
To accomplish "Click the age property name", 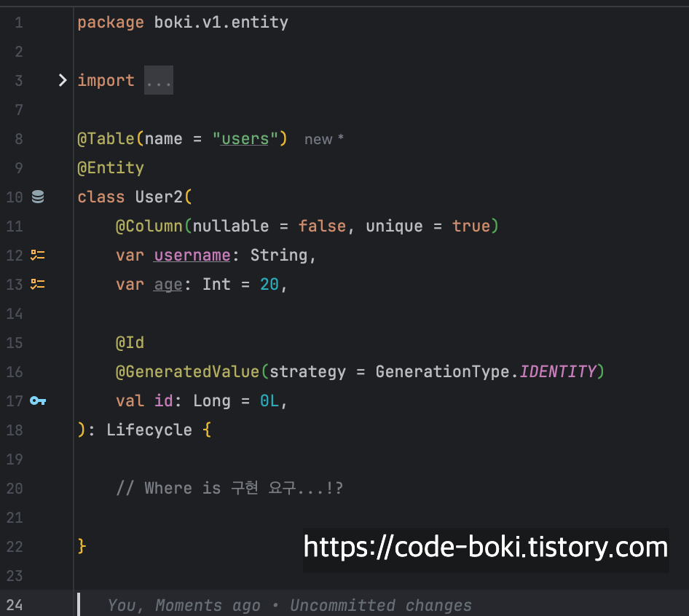I will [168, 285].
